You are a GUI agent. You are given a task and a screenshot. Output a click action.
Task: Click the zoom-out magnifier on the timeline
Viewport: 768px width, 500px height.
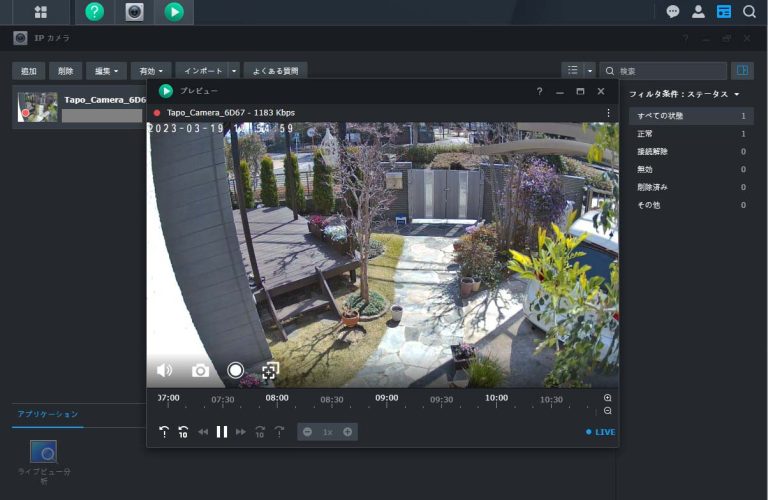click(x=608, y=411)
